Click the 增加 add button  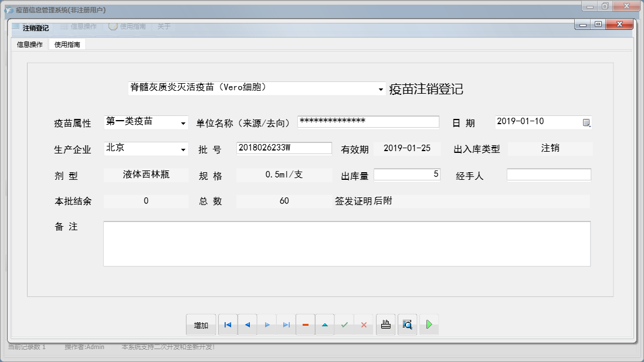pos(201,324)
